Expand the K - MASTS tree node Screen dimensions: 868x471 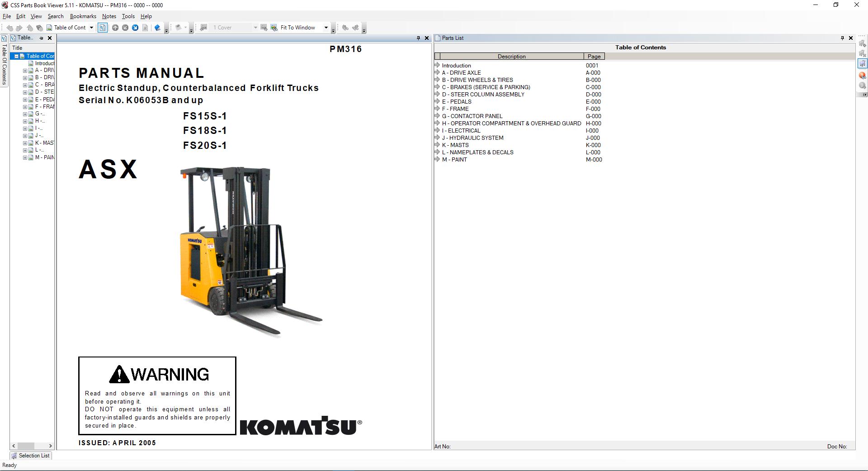(25, 143)
